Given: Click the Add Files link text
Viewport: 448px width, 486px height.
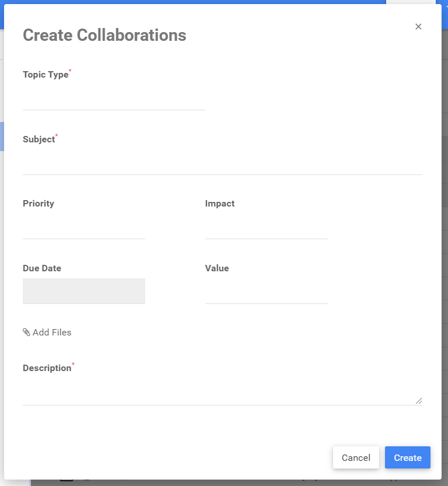Looking at the screenshot, I should click(x=52, y=333).
